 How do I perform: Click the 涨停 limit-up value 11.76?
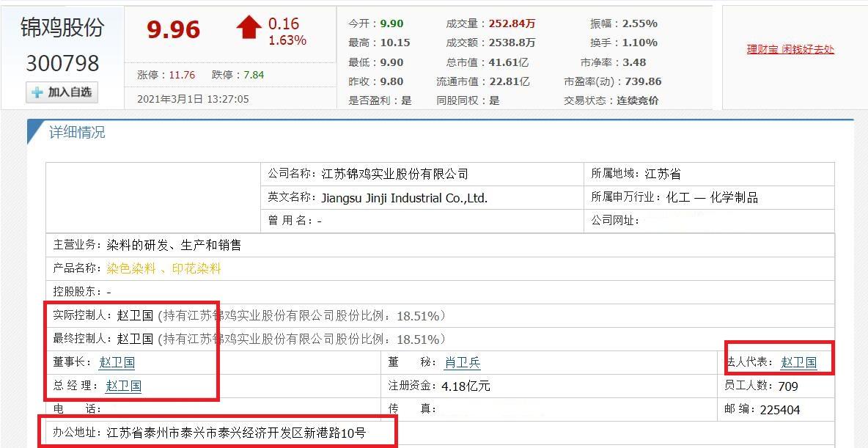click(x=182, y=75)
